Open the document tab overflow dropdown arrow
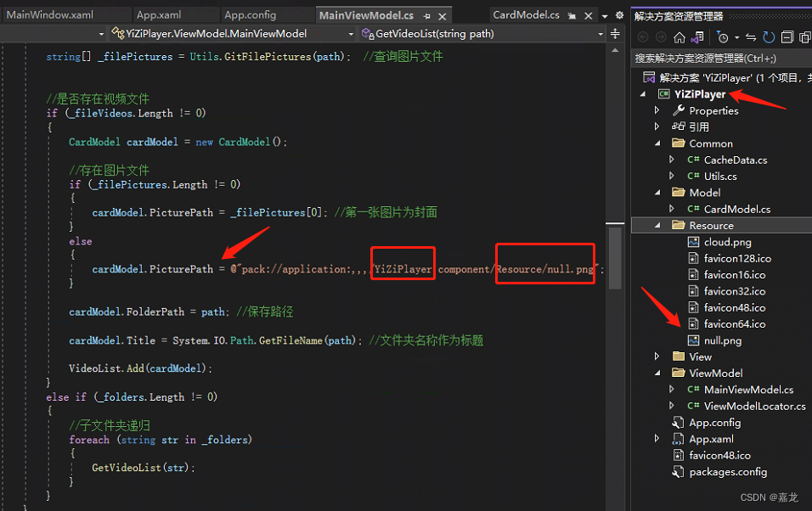The width and height of the screenshot is (812, 511). click(605, 17)
